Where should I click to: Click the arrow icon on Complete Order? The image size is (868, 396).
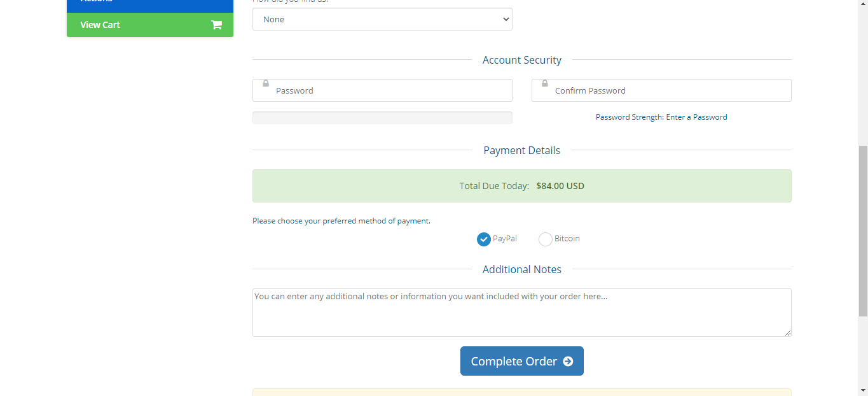(568, 361)
